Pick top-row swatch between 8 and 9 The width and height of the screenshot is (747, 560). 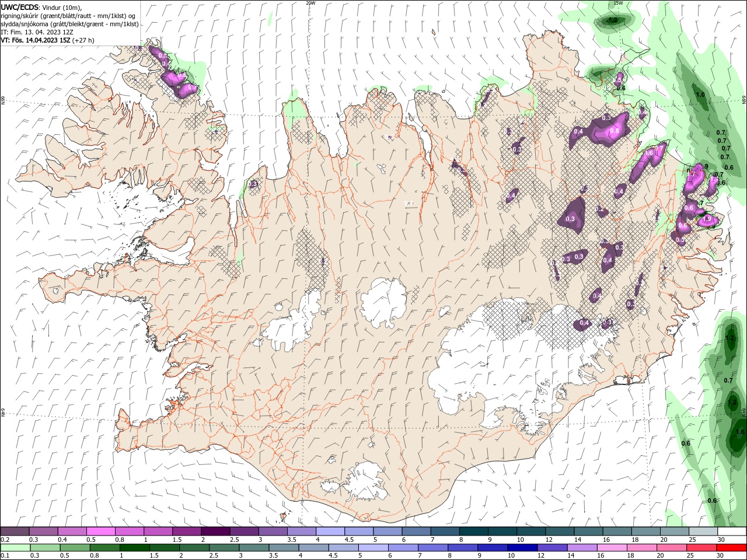point(473,531)
